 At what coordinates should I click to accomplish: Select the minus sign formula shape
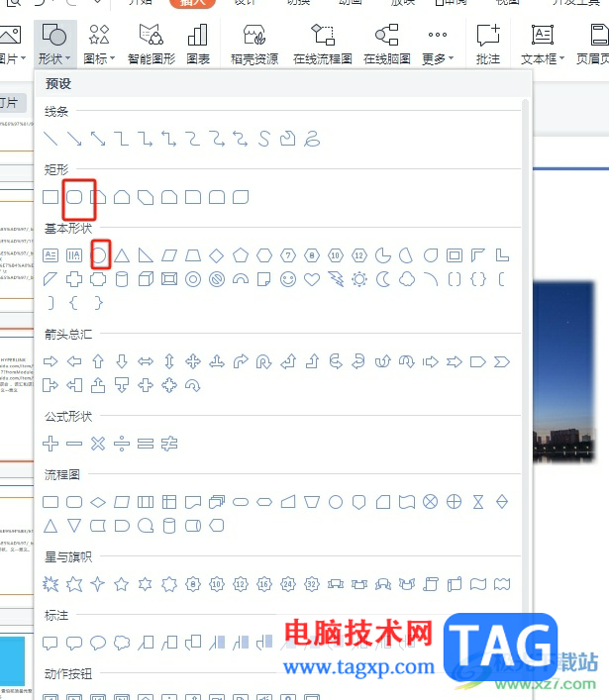pos(74,444)
